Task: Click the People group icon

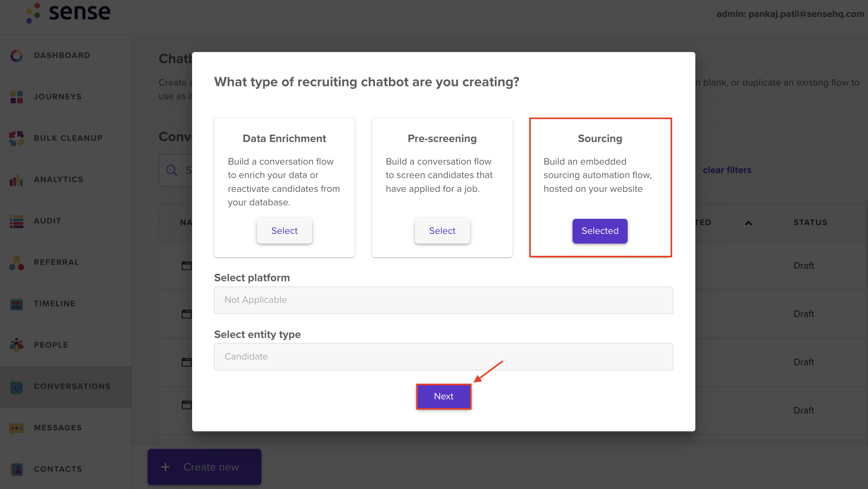Action: (16, 345)
